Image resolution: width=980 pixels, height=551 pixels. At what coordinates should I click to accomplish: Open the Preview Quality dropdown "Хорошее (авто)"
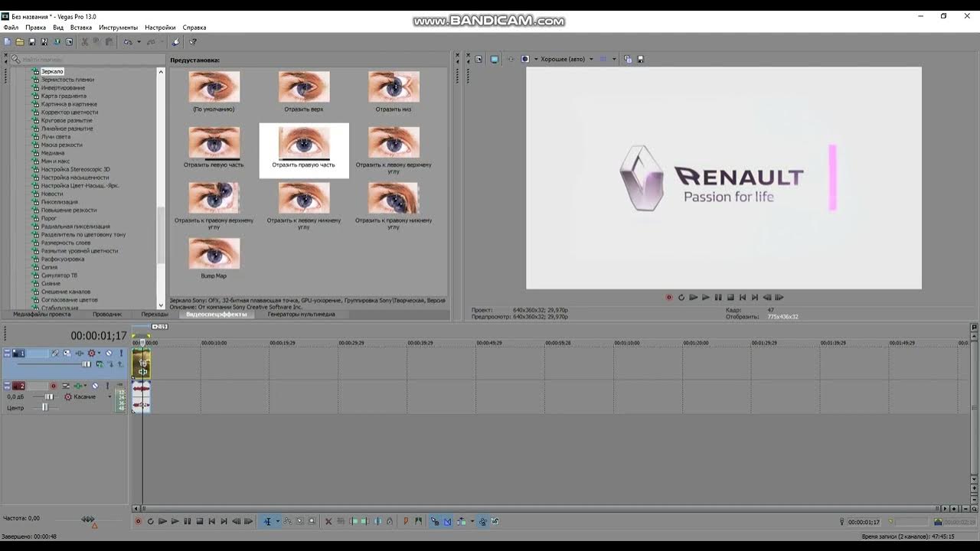[567, 59]
